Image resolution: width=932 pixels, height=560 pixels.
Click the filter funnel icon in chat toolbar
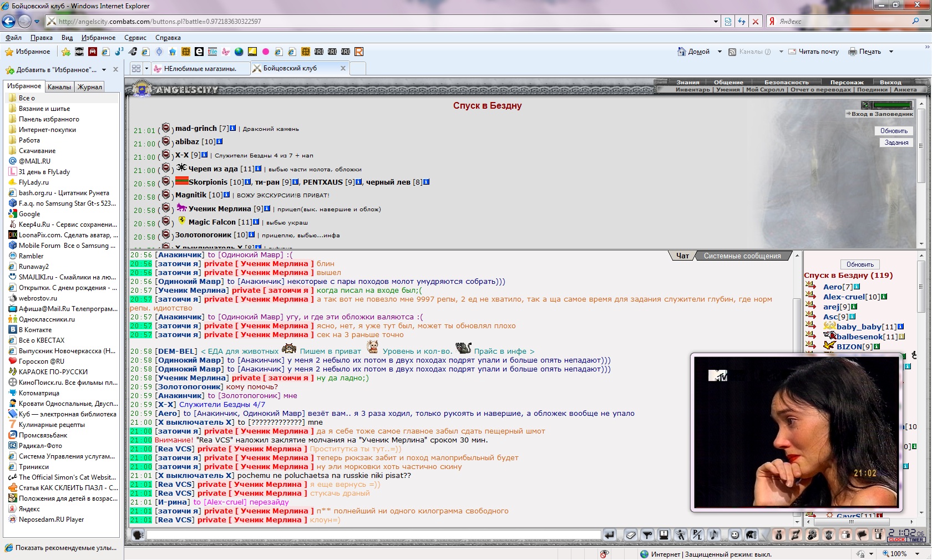coord(647,535)
